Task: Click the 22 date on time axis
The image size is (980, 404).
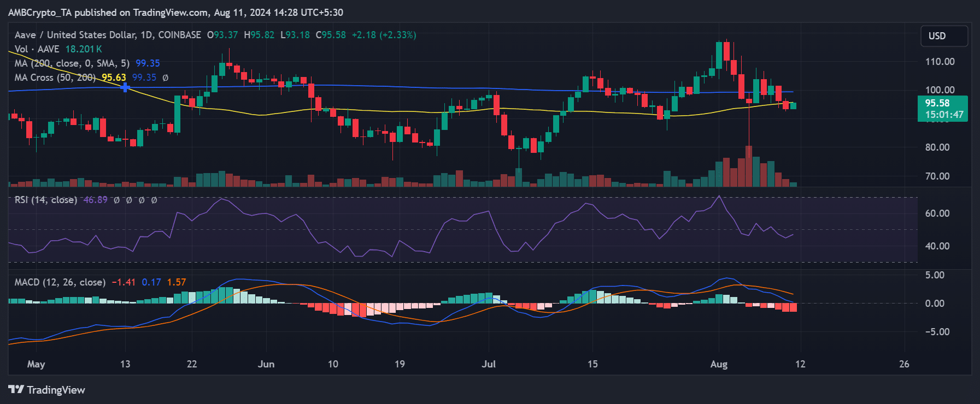Action: [x=192, y=364]
